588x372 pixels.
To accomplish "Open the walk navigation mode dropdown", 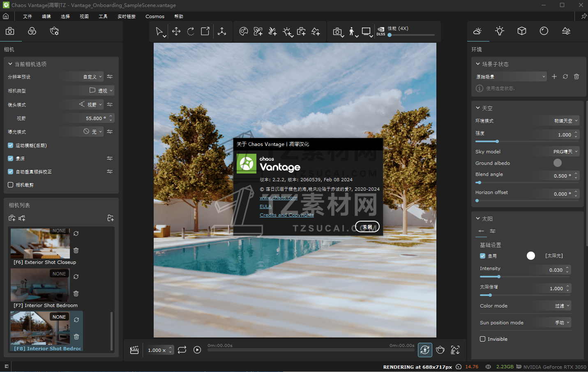I will 353,32.
